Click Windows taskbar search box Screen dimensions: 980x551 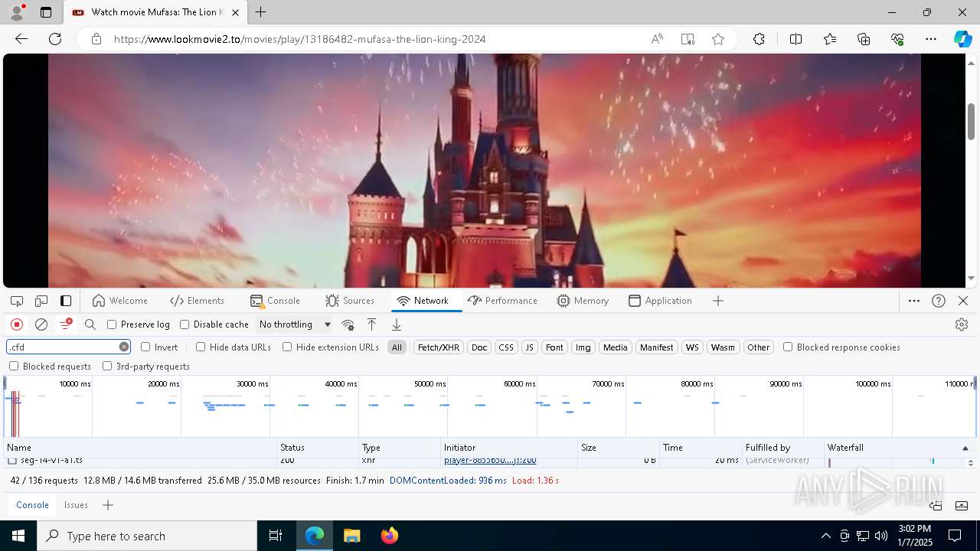coord(147,536)
